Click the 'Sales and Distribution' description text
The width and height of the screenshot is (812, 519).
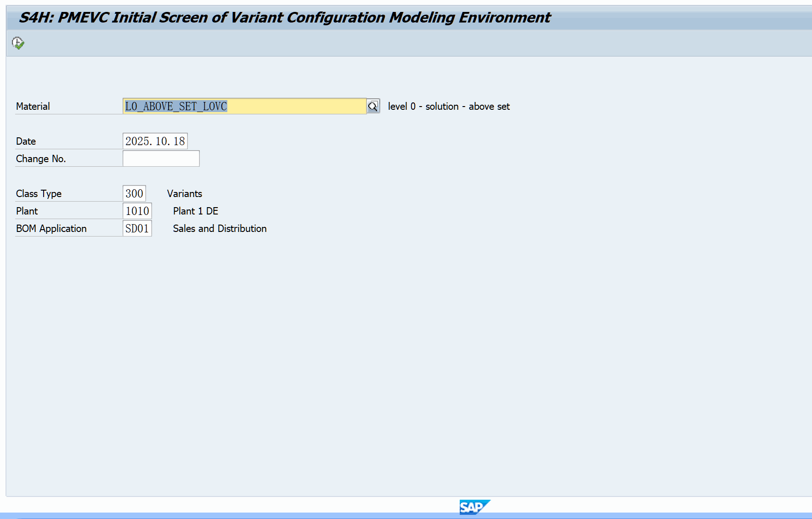point(220,229)
